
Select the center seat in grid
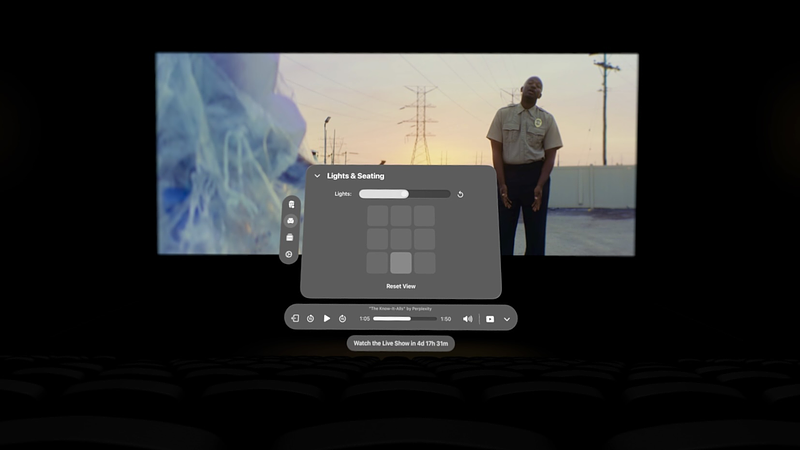tap(401, 239)
